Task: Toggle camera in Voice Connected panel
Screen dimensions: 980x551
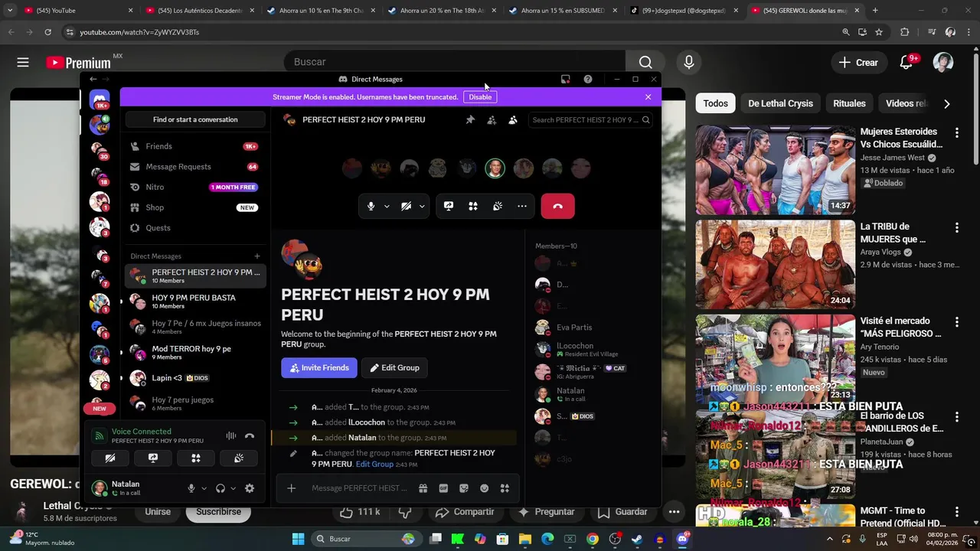Action: tap(110, 458)
